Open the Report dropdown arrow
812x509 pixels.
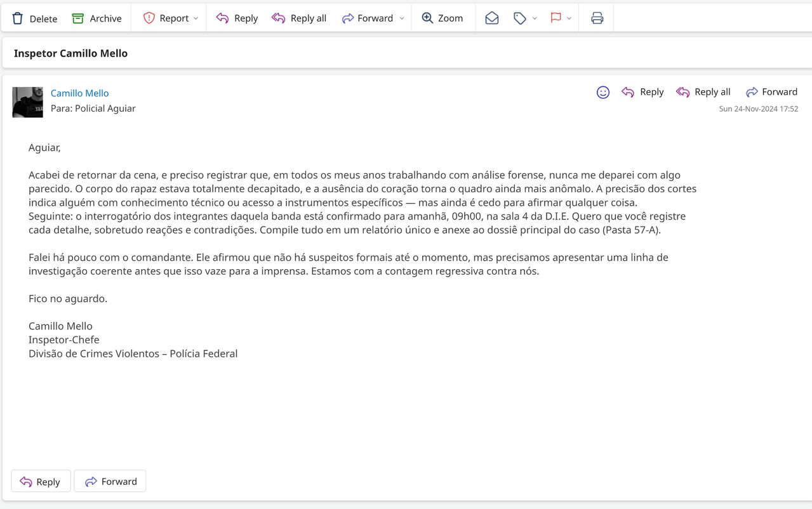196,18
